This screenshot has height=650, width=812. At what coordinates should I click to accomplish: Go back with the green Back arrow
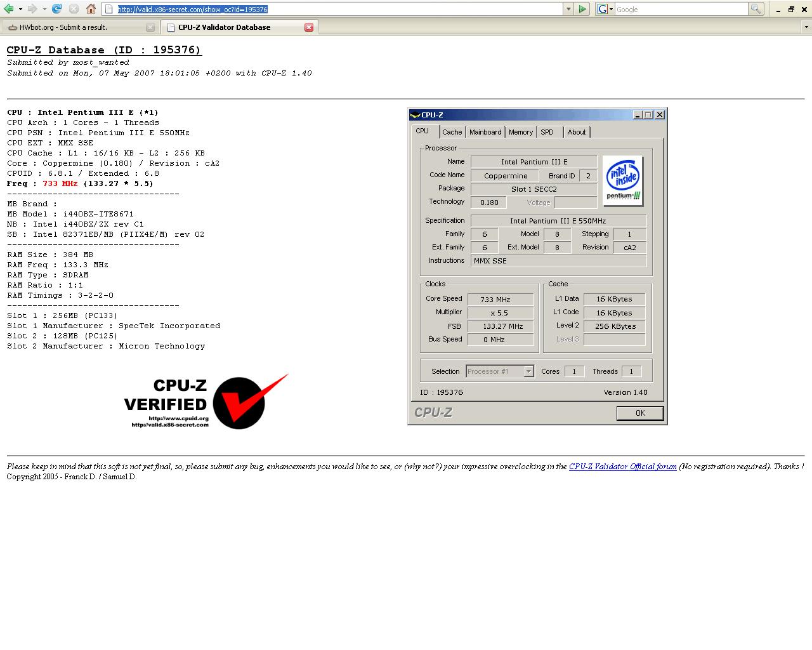(x=8, y=9)
